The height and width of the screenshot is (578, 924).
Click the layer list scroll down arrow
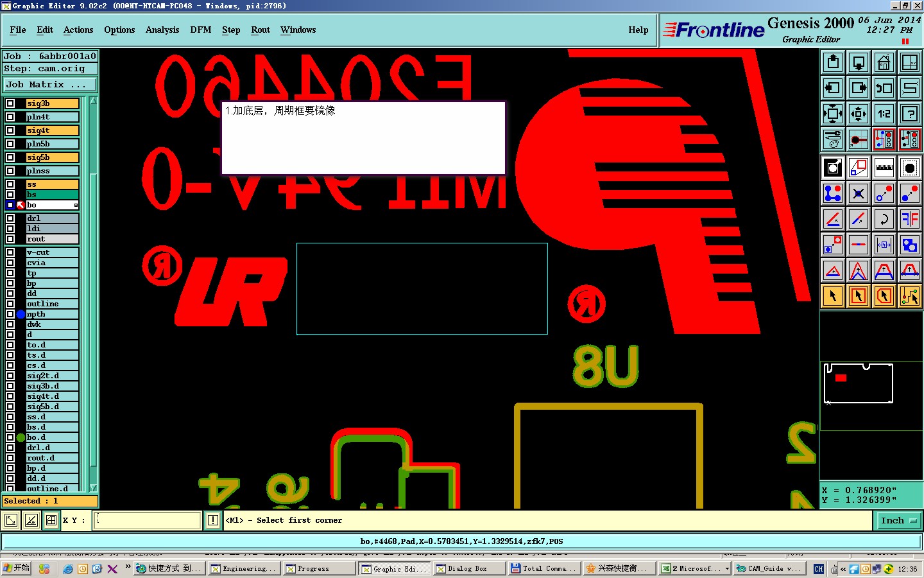pos(93,488)
